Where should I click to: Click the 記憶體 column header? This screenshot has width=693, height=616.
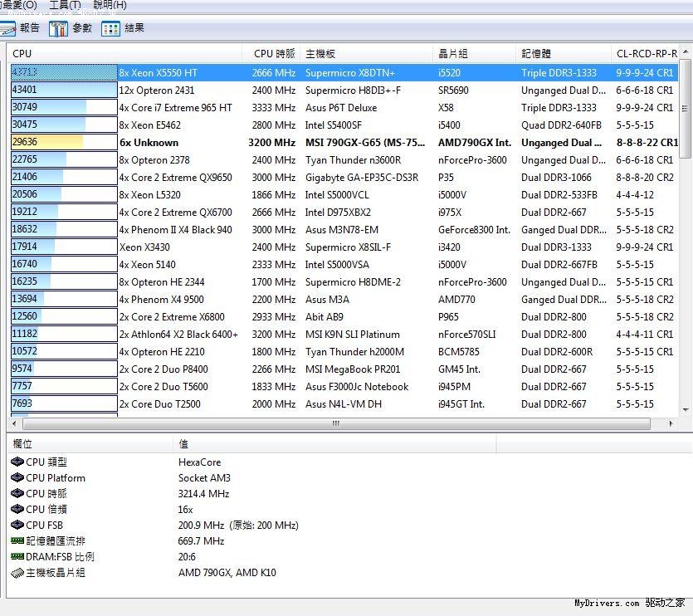pos(536,54)
